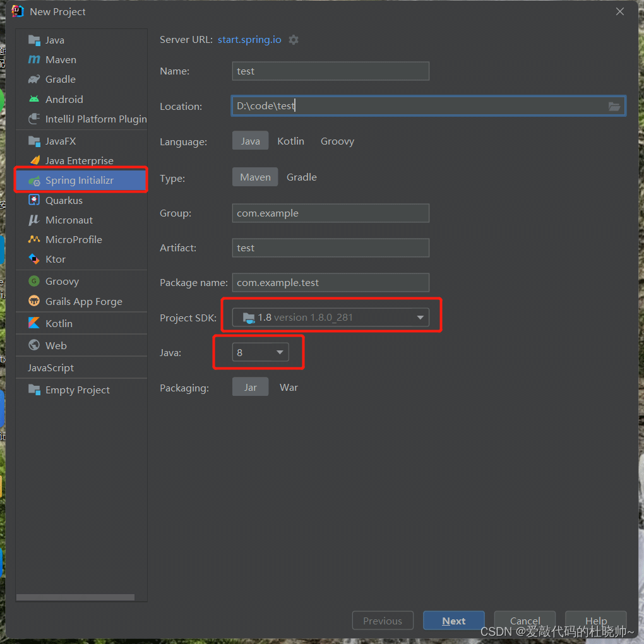Viewport: 644px width, 644px height.
Task: Click the Cancel button
Action: tap(525, 621)
